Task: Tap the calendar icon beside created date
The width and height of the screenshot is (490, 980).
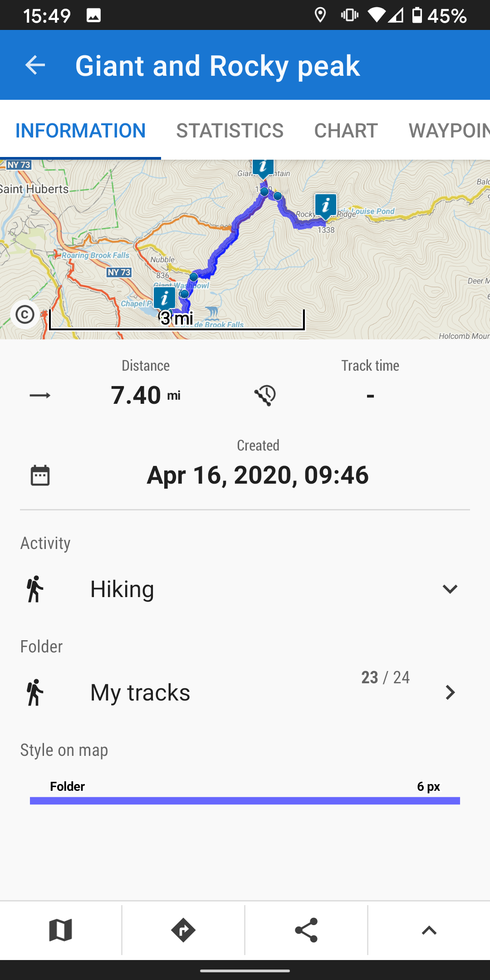Action: (x=40, y=475)
